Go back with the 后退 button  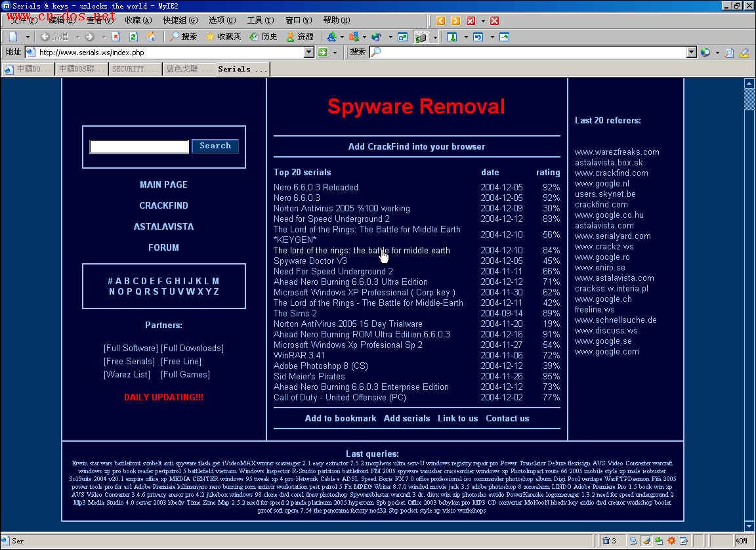point(54,37)
